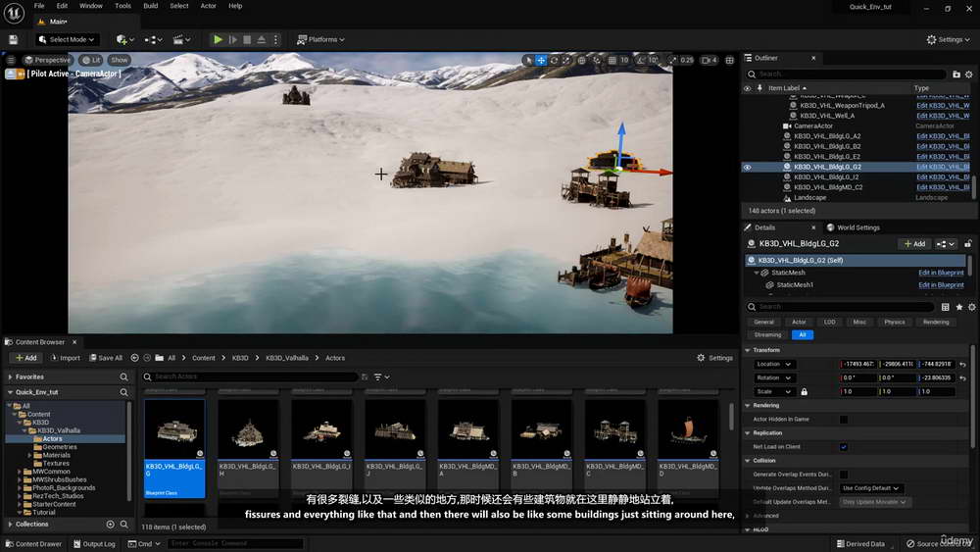Image resolution: width=980 pixels, height=552 pixels.
Task: Create new folder in Outliner
Action: 956,75
